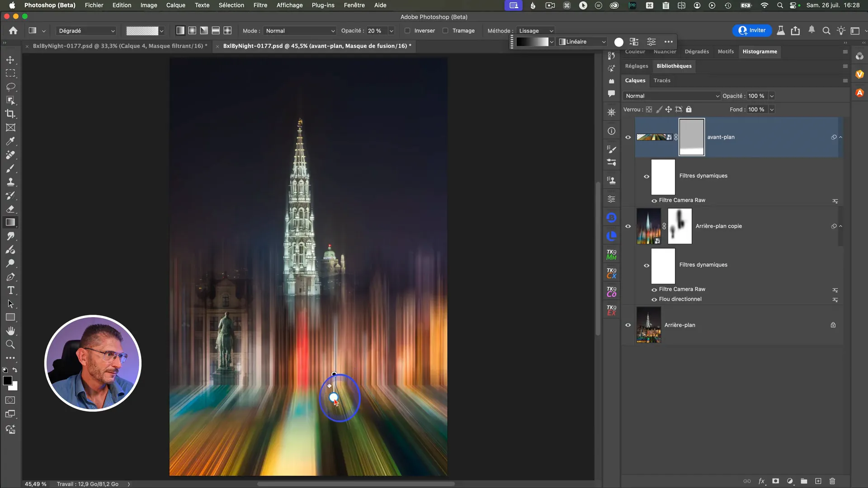Select the avant-plan layer mask thumbnail
868x488 pixels.
[692, 137]
